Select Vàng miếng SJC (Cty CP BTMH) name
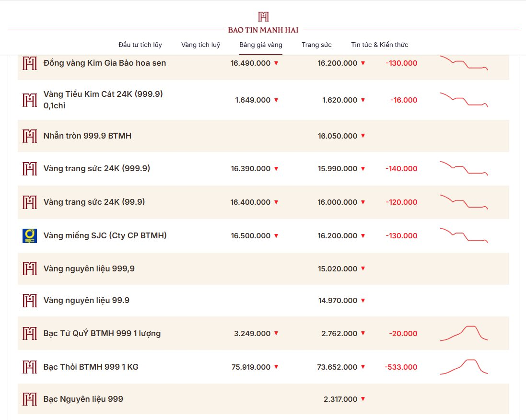The height and width of the screenshot is (420, 526). [105, 235]
